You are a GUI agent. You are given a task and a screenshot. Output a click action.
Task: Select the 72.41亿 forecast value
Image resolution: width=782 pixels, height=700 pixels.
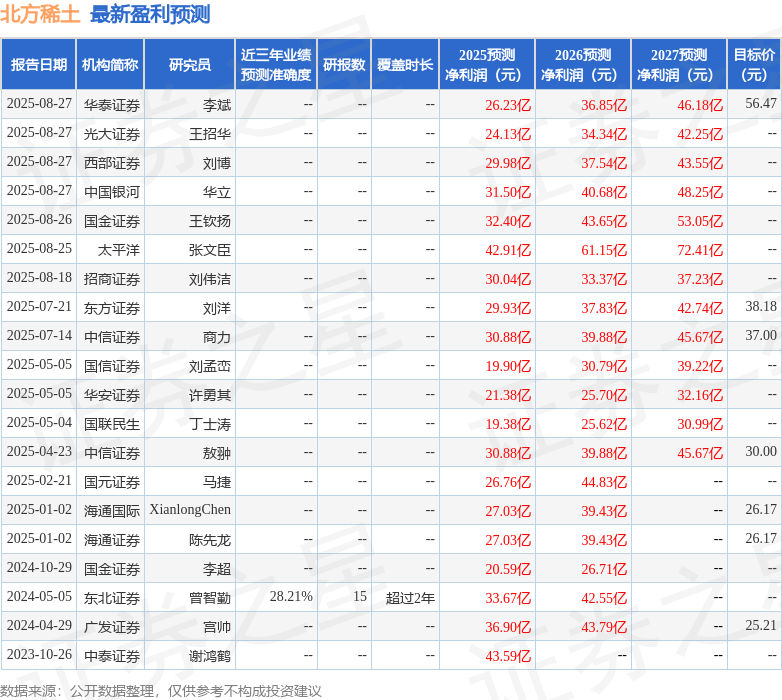[700, 249]
